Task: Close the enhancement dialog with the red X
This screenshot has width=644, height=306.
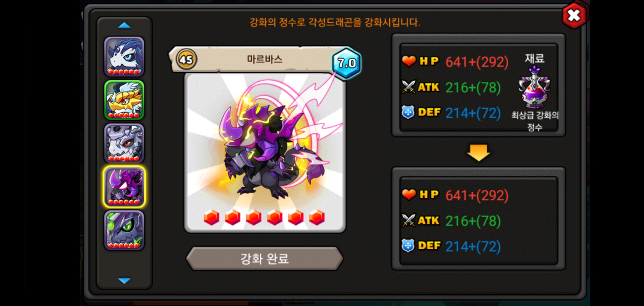Action: [x=574, y=15]
